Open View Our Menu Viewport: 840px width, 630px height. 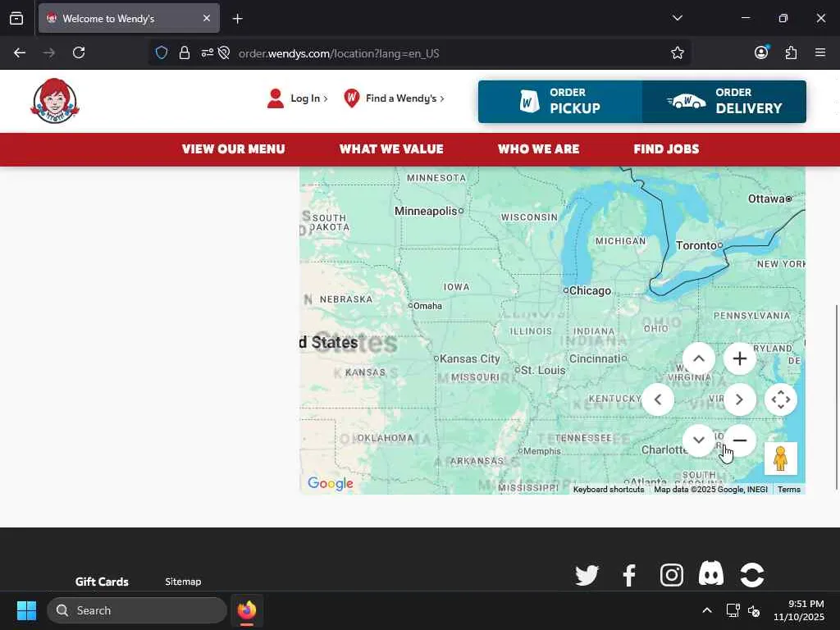[234, 149]
